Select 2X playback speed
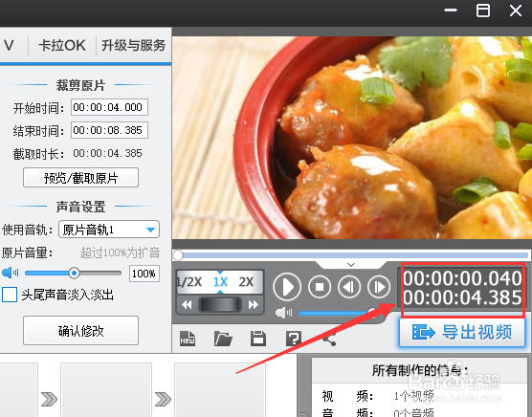This screenshot has width=532, height=417. tap(246, 282)
